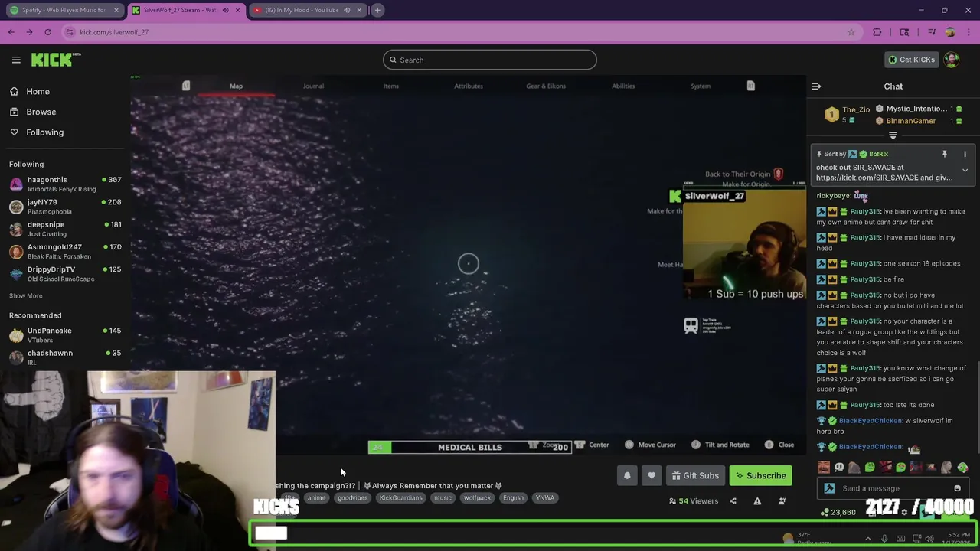Open the emoji picker in chat input
Screen dimensions: 980x551
[957, 488]
